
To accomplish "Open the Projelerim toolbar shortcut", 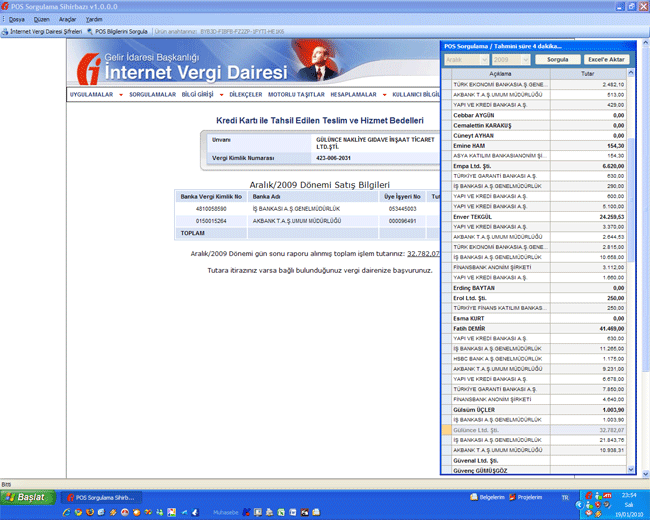I will 525,497.
